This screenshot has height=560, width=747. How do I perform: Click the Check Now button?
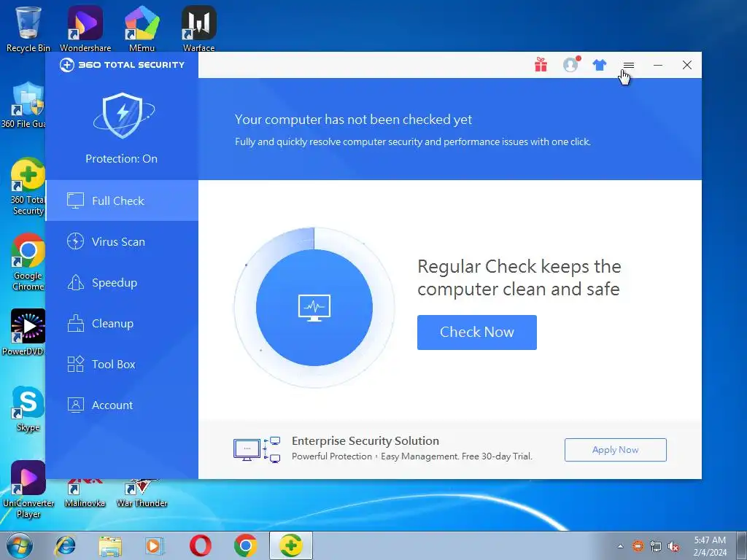click(477, 332)
